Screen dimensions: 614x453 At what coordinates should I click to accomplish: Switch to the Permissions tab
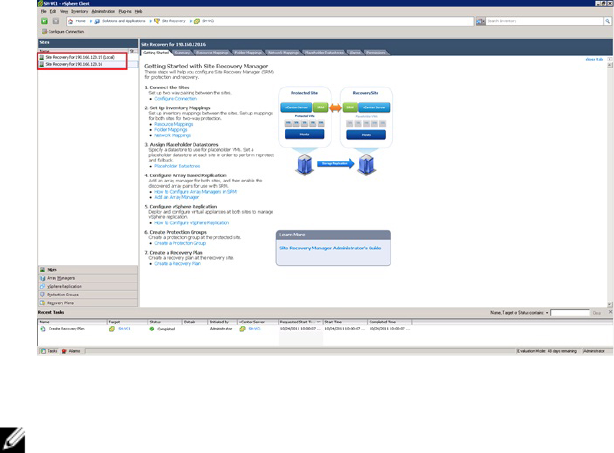pos(376,52)
